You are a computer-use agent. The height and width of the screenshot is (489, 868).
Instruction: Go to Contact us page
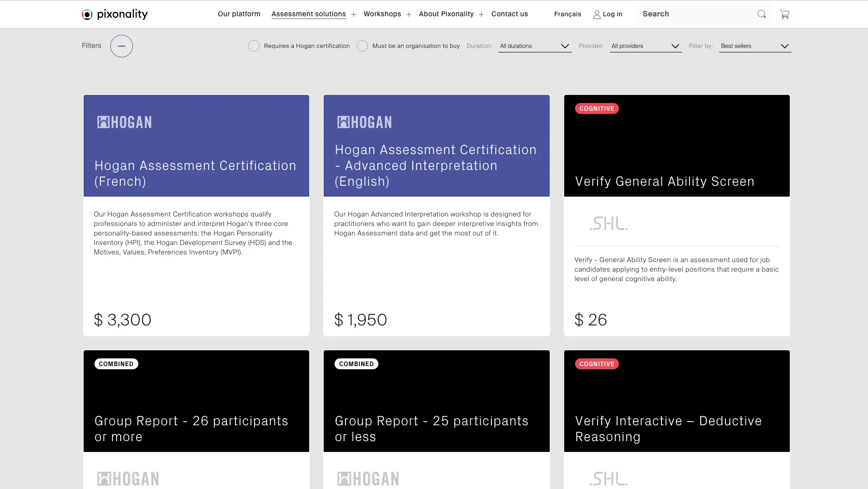click(x=509, y=14)
